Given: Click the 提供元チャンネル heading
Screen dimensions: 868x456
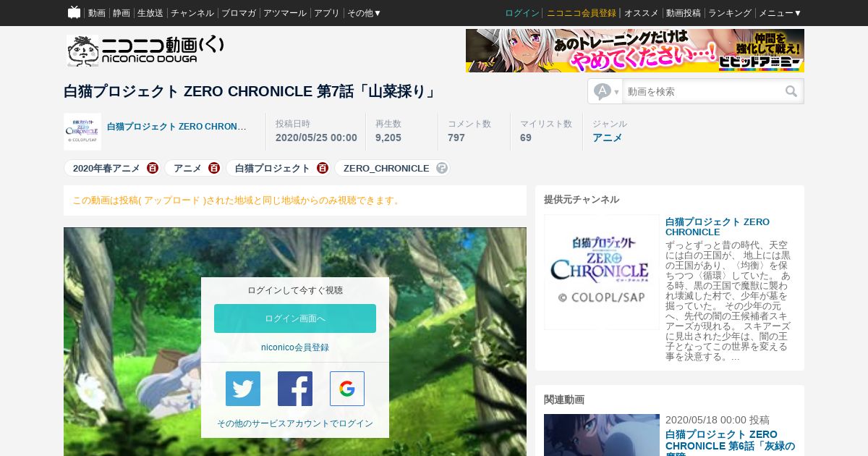Looking at the screenshot, I should point(582,200).
